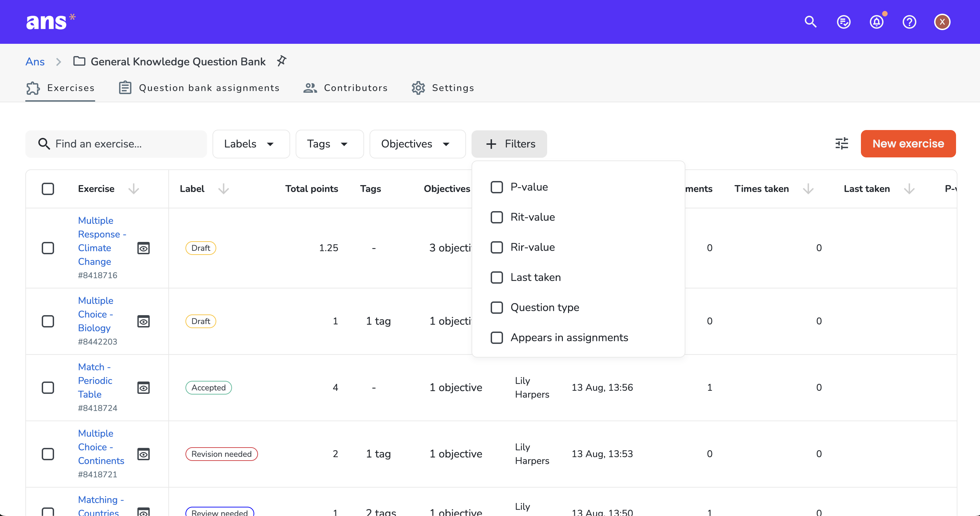The height and width of the screenshot is (516, 980).
Task: Open column display settings icon
Action: 841,143
